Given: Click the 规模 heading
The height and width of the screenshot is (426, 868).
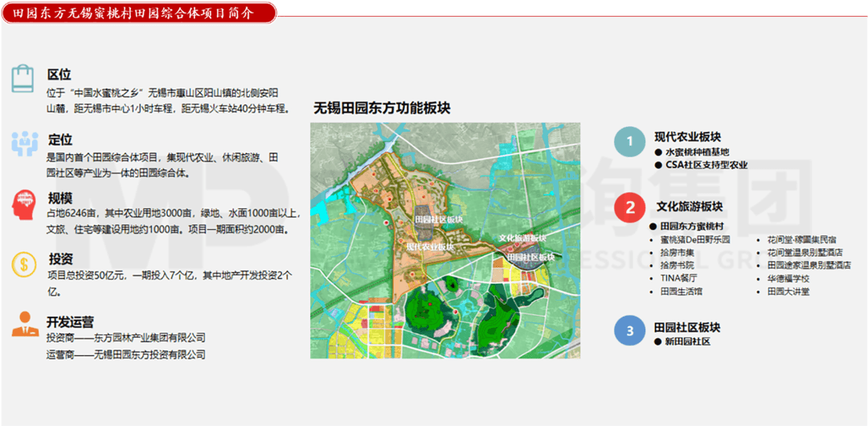Looking at the screenshot, I should tap(60, 199).
